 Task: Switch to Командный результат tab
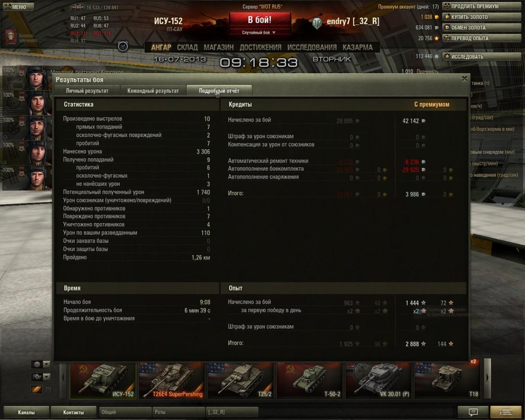point(153,91)
